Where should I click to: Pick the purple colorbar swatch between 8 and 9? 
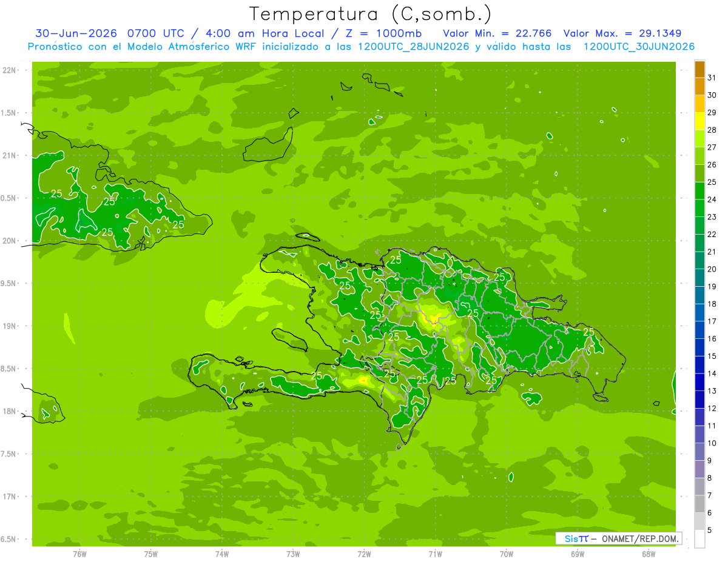(699, 469)
